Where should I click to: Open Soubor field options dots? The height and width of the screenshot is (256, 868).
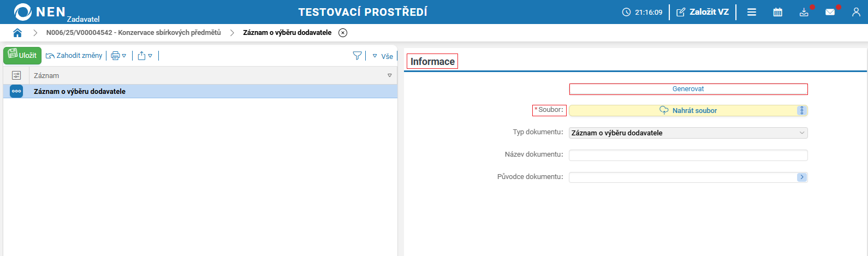802,110
